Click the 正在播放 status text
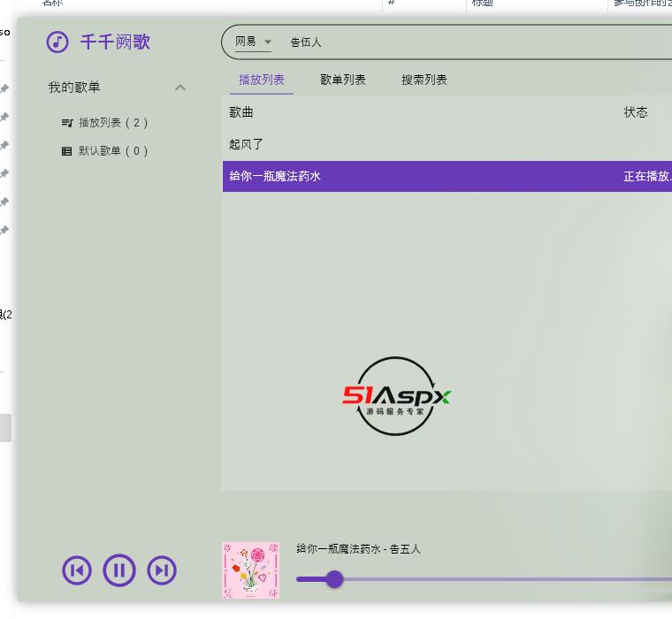This screenshot has width=672, height=619. (647, 176)
